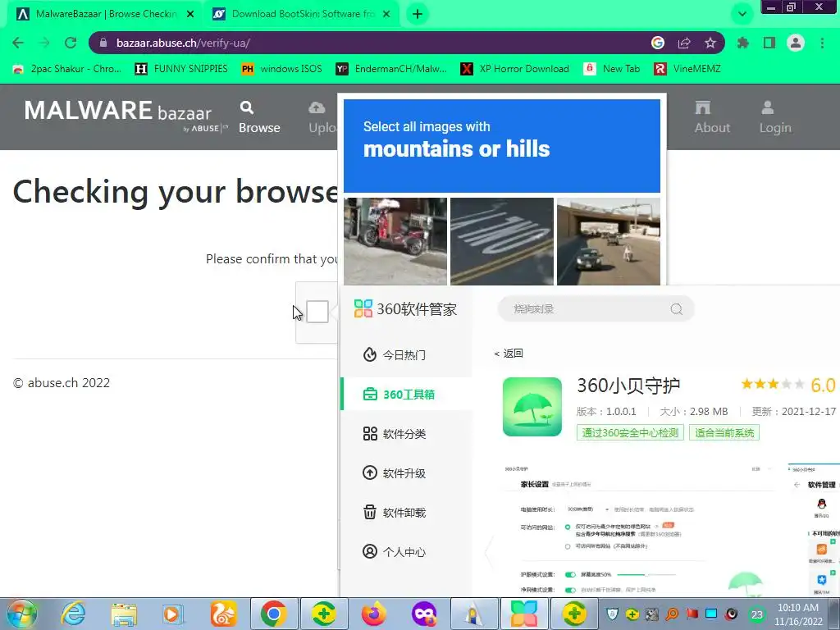The image size is (840, 630).
Task: Select 360工具箱 in the sidebar
Action: 407,395
